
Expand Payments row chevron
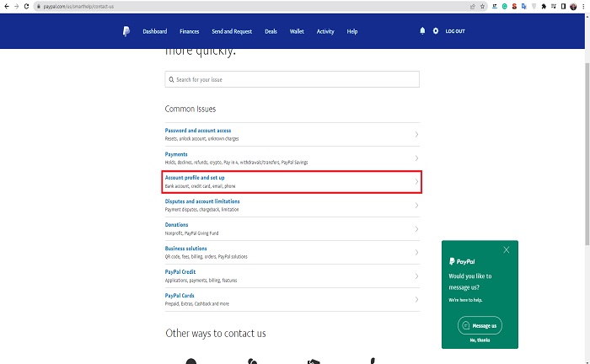click(x=416, y=158)
